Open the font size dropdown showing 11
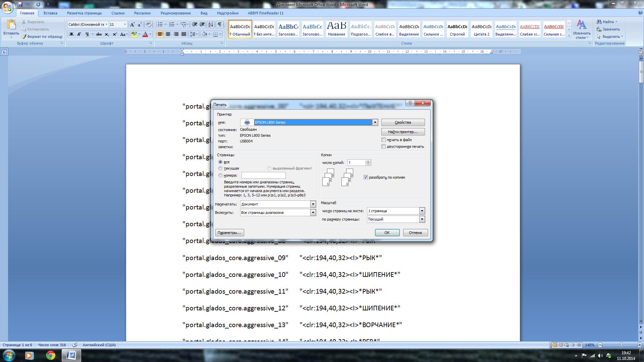The width and height of the screenshot is (644, 362). [x=125, y=24]
